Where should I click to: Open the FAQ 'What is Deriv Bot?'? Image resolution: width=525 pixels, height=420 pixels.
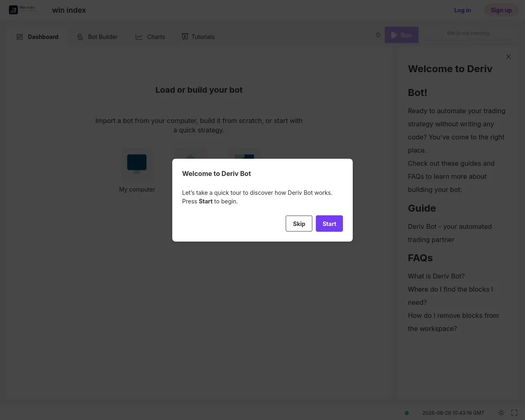[436, 276]
